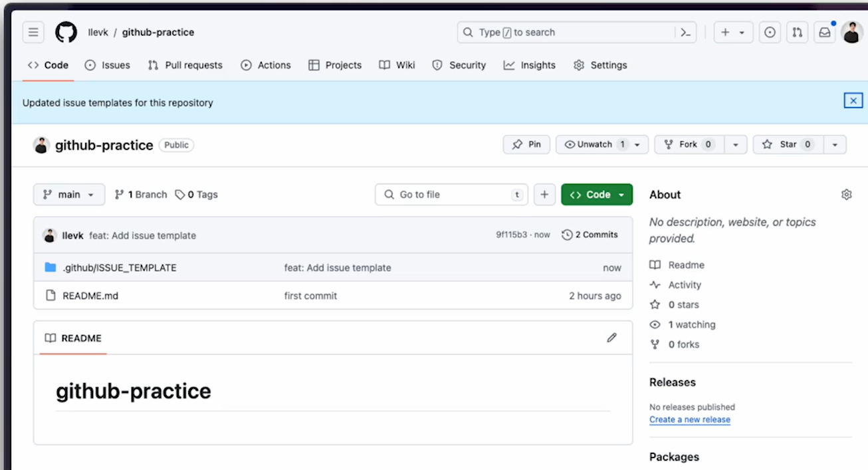Click Unwatch to toggle watching
Image resolution: width=868 pixels, height=470 pixels.
pos(595,144)
